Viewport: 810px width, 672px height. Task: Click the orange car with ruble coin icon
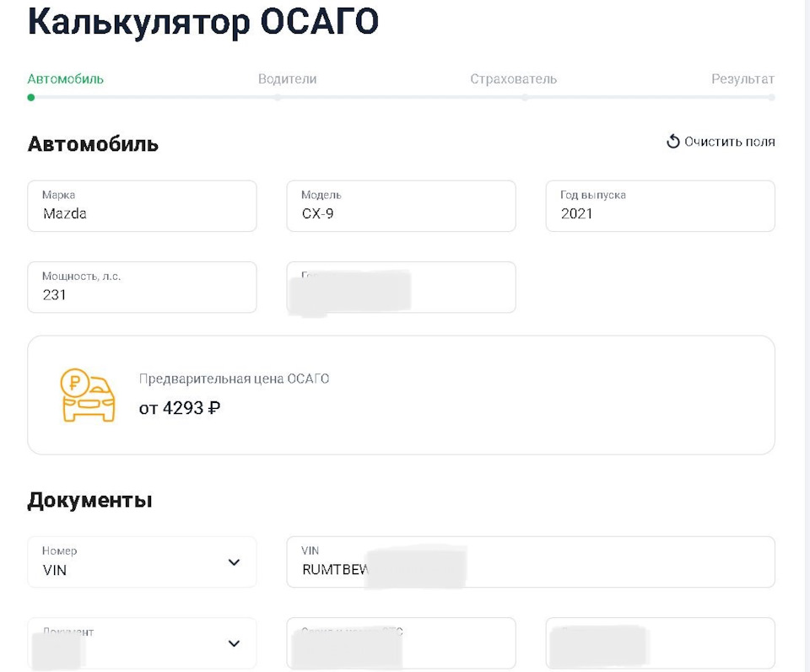point(88,395)
